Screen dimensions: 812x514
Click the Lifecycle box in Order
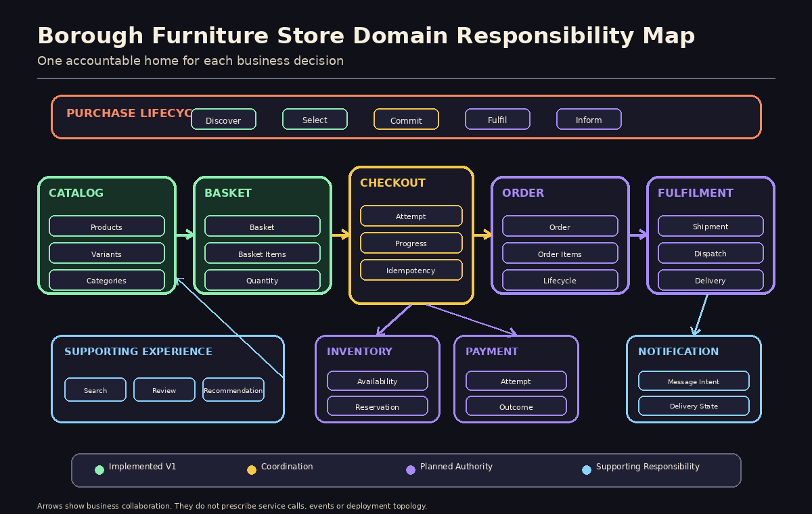pos(560,280)
